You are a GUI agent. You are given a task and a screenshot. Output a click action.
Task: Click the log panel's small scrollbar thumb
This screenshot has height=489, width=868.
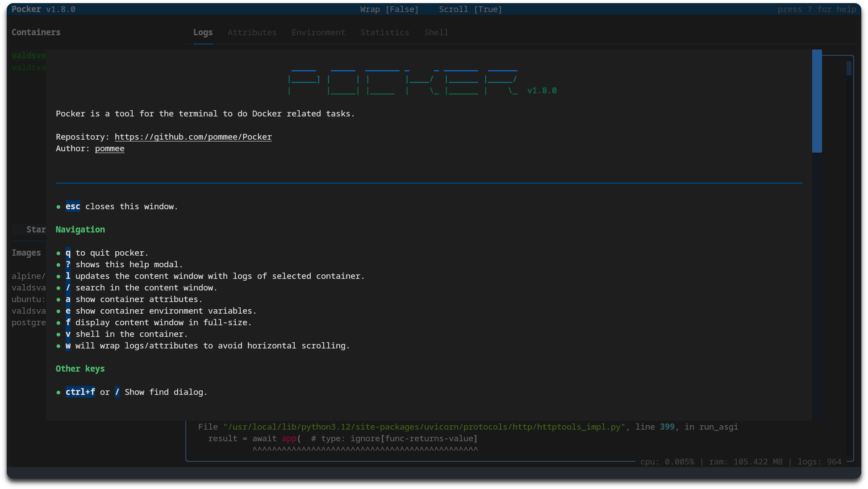pyautogui.click(x=849, y=68)
